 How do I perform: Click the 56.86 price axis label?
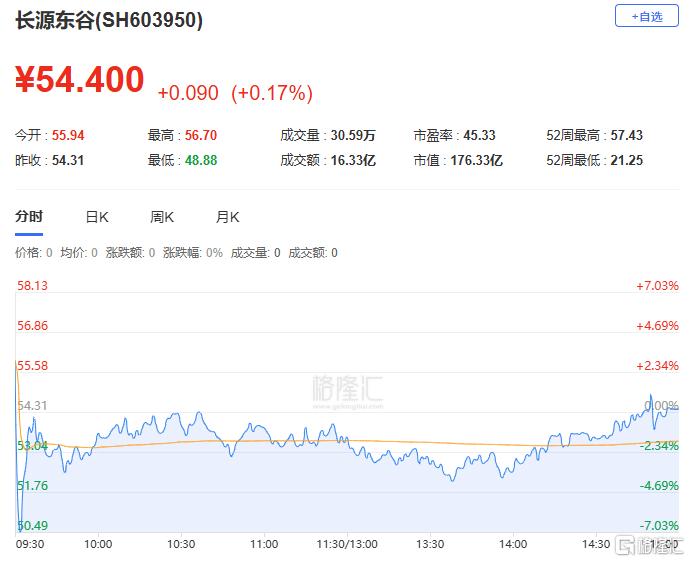(x=32, y=326)
